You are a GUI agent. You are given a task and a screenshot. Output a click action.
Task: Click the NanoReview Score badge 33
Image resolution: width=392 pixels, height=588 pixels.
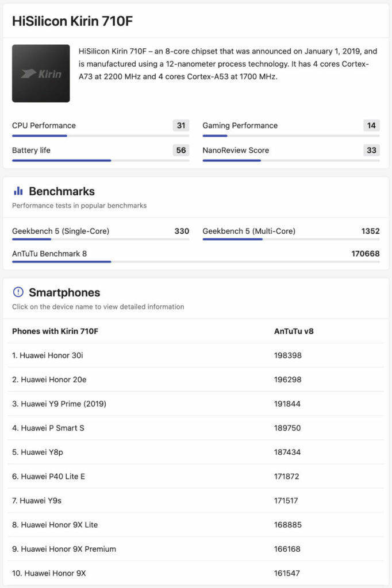[x=371, y=150]
